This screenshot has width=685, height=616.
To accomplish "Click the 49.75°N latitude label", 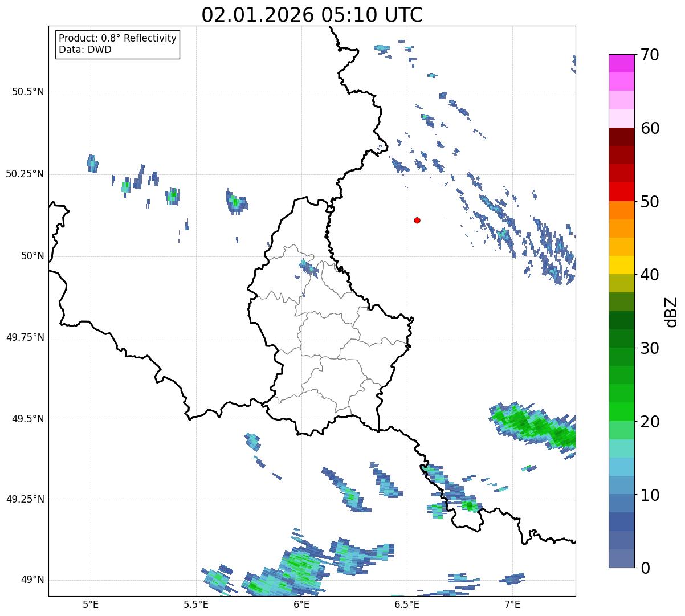I will [25, 337].
